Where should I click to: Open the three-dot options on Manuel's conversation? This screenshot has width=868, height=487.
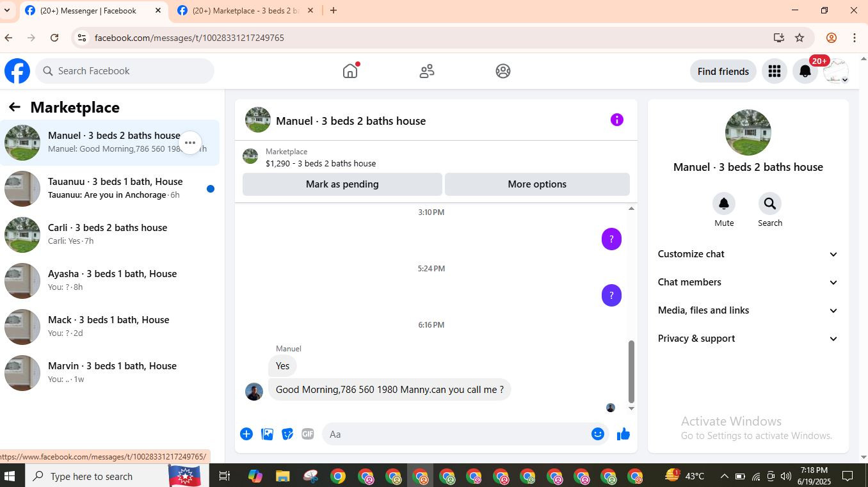pos(190,143)
